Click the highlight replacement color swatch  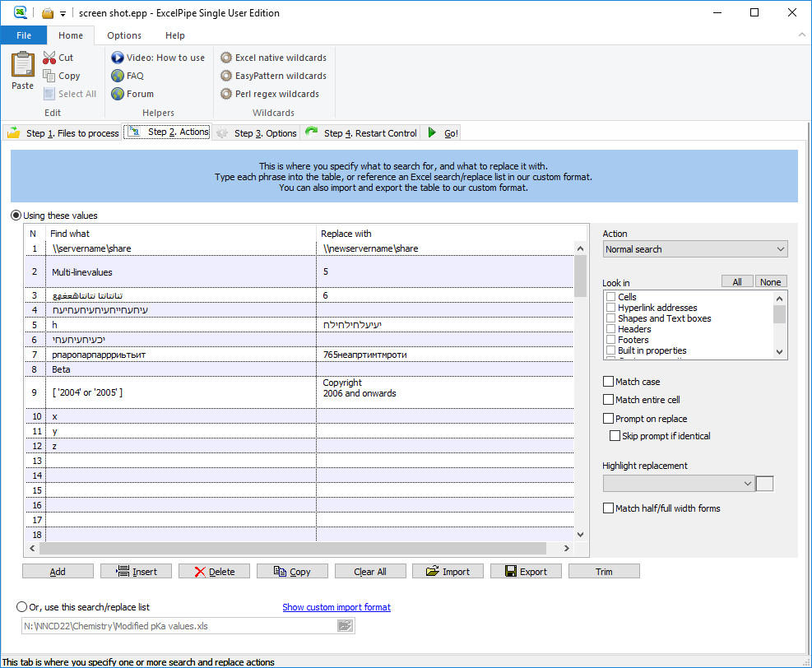point(764,484)
